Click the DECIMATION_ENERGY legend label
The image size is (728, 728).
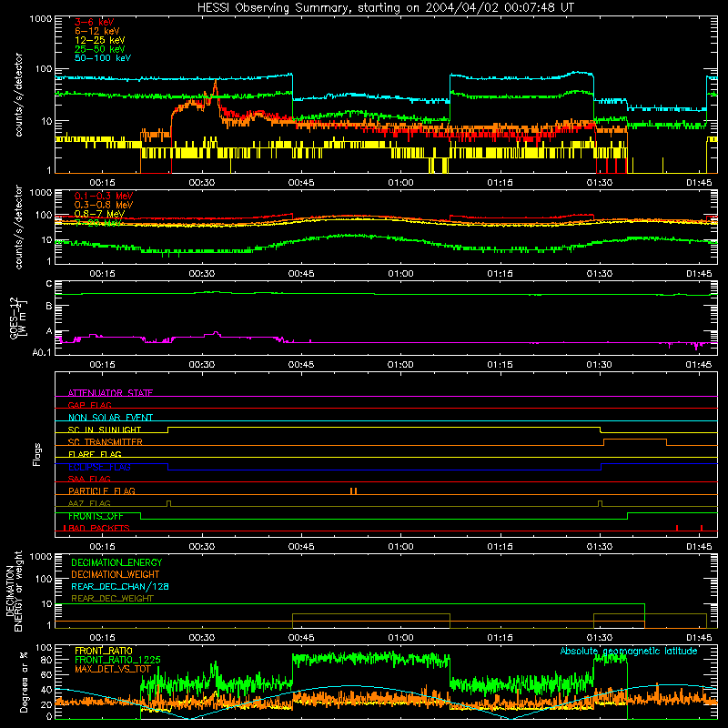(x=116, y=562)
